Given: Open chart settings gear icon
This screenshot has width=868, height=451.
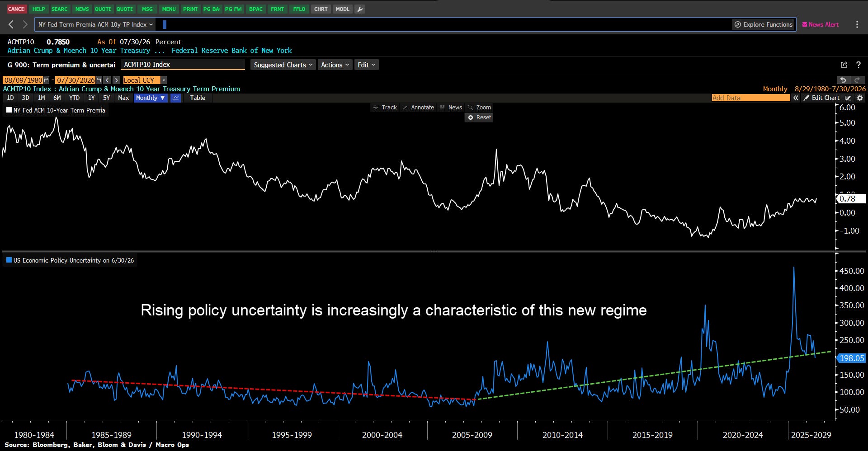Looking at the screenshot, I should pos(860,98).
